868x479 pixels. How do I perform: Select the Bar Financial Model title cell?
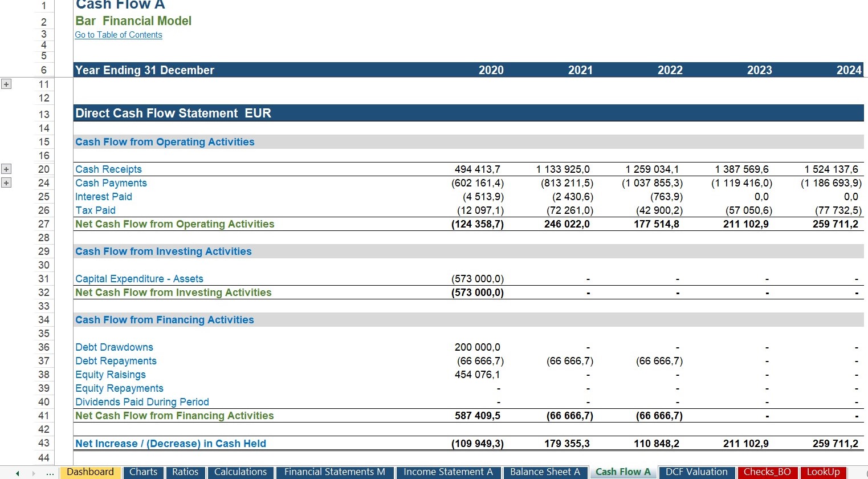(x=133, y=21)
